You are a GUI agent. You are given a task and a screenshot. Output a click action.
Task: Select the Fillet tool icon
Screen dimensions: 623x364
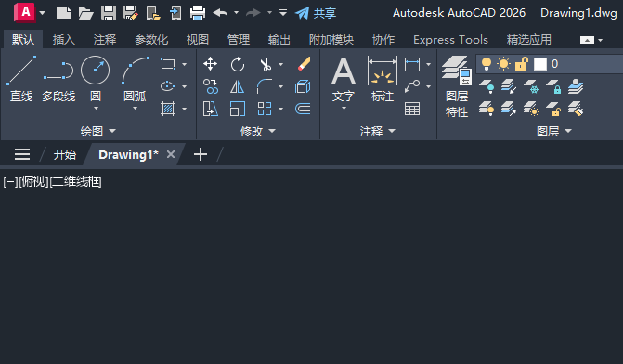(265, 86)
